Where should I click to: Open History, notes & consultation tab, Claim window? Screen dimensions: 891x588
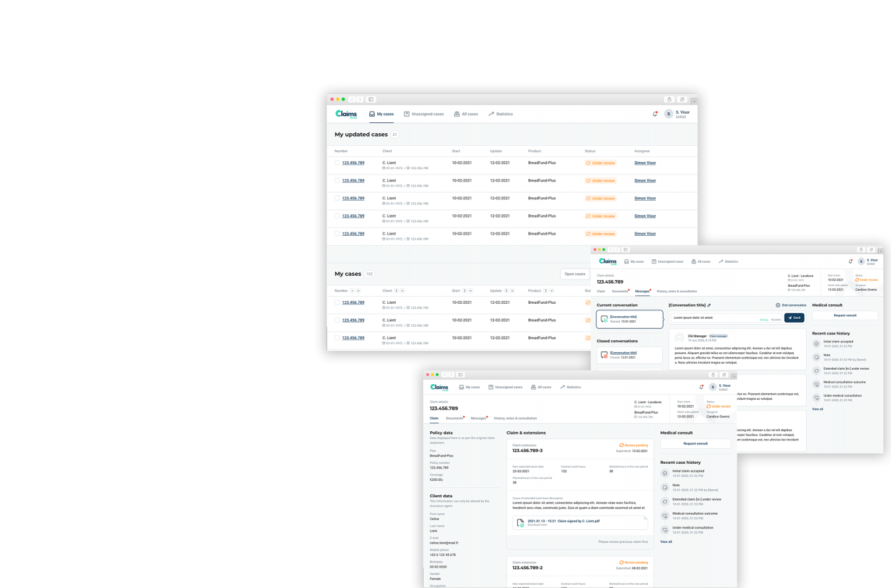pyautogui.click(x=515, y=418)
